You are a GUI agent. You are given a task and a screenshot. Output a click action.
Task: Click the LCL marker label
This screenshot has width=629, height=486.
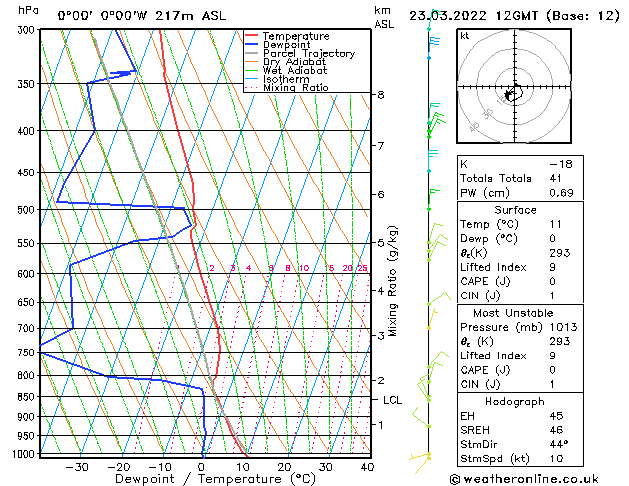click(392, 400)
